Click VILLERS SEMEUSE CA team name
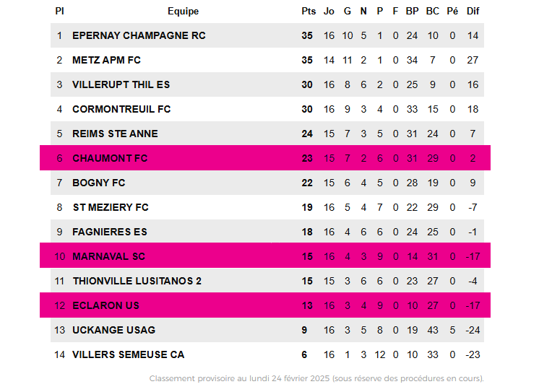 [x=128, y=354]
